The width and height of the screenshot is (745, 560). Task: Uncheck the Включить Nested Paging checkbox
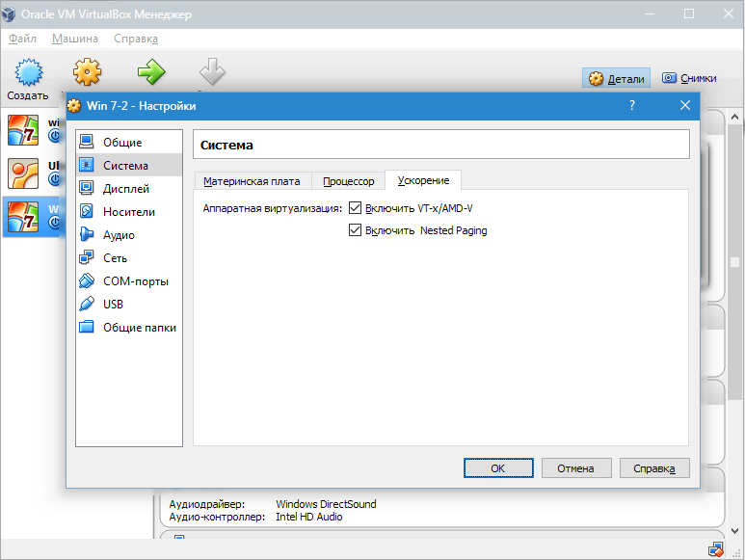[x=356, y=231]
